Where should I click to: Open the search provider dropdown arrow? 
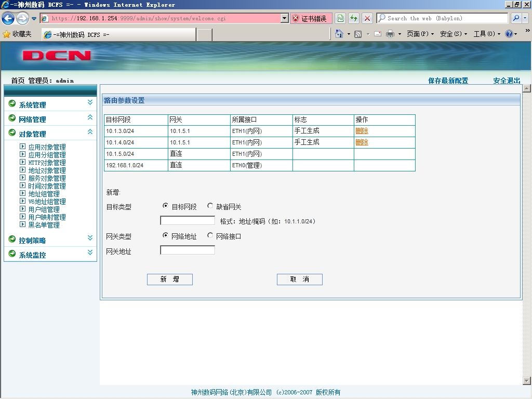point(525,18)
